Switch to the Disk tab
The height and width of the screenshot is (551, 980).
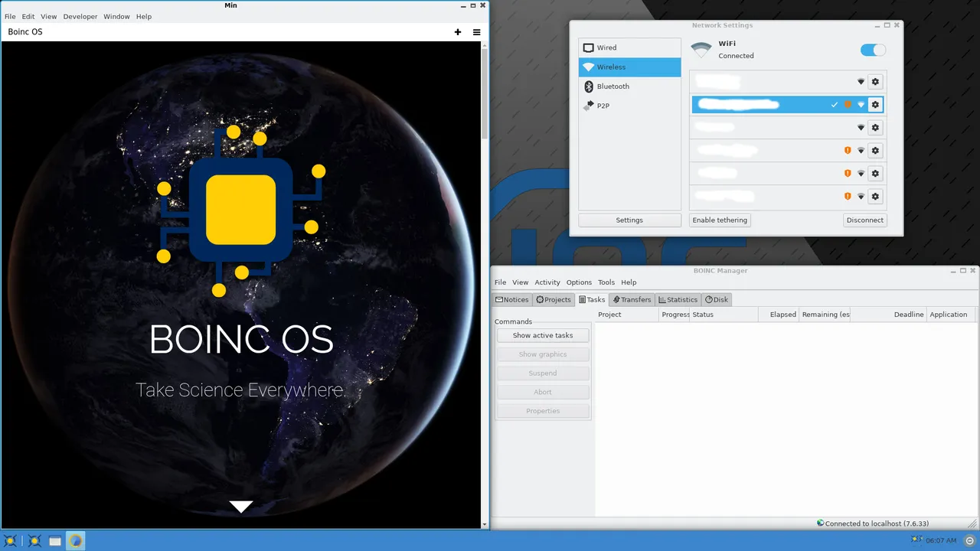pos(717,299)
